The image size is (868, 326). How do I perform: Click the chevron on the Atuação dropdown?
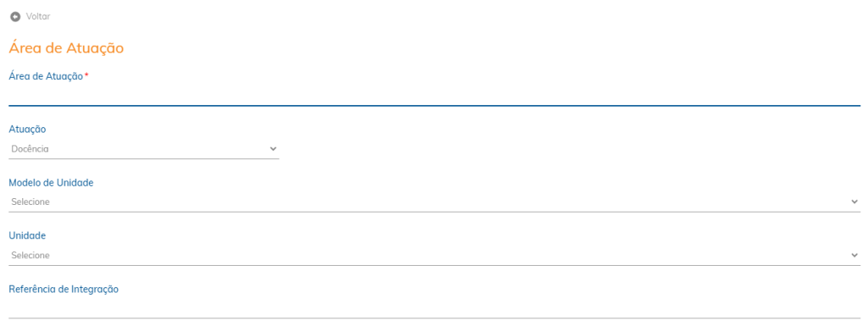(272, 149)
